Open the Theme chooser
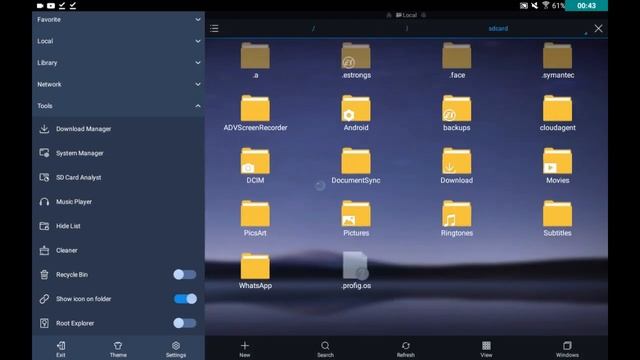The image size is (640, 360). tap(118, 349)
